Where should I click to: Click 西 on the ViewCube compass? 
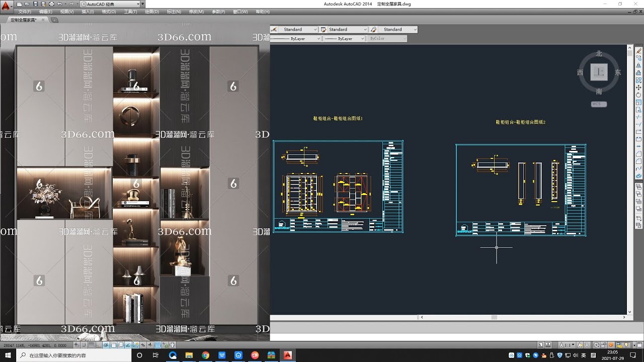click(580, 72)
